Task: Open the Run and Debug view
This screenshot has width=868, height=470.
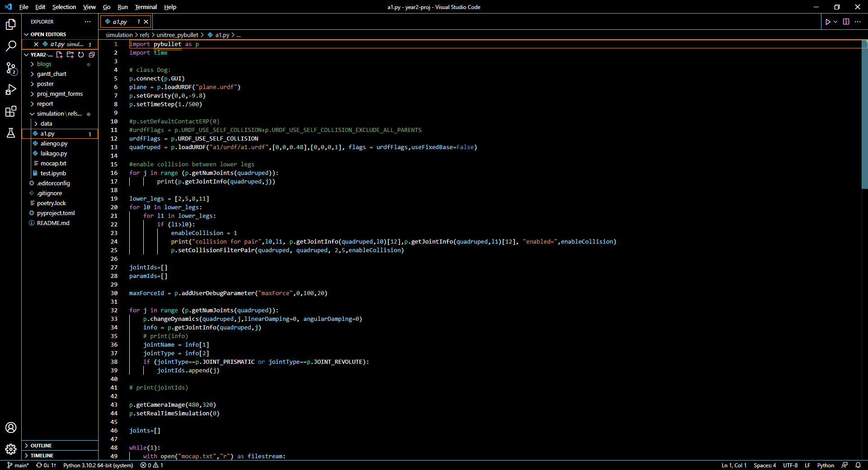Action: (x=11, y=89)
